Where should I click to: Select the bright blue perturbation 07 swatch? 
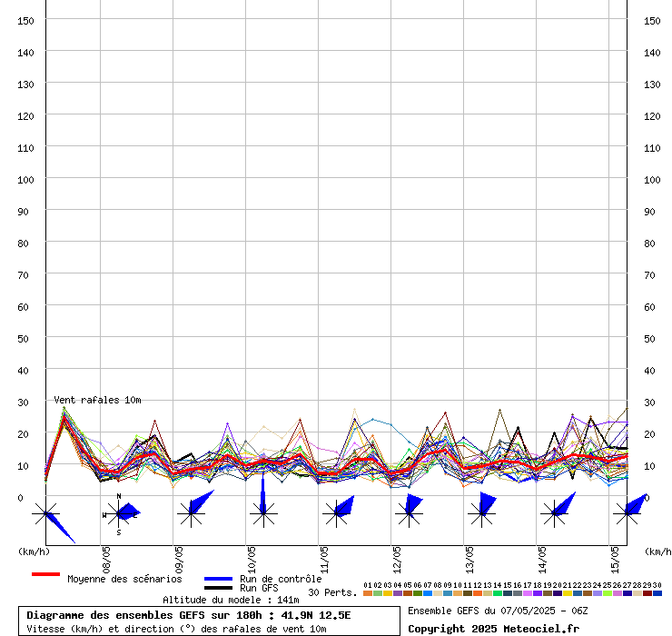tap(428, 593)
